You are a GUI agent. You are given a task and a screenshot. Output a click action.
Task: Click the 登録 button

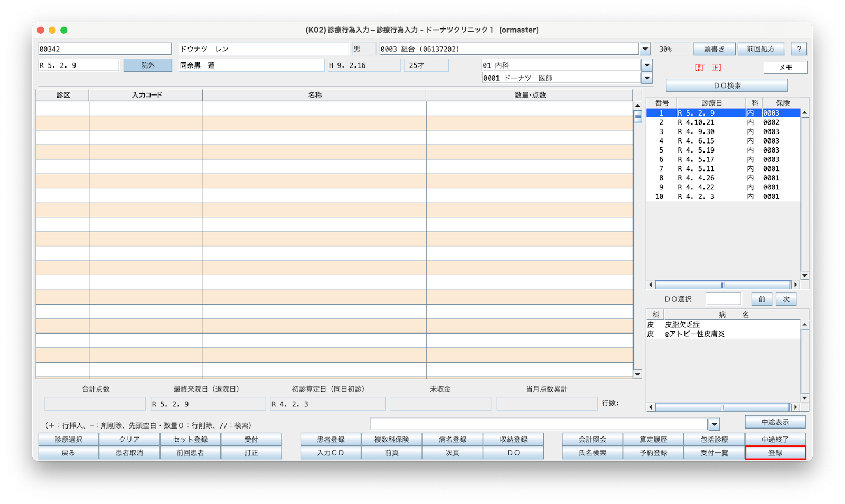pyautogui.click(x=775, y=453)
